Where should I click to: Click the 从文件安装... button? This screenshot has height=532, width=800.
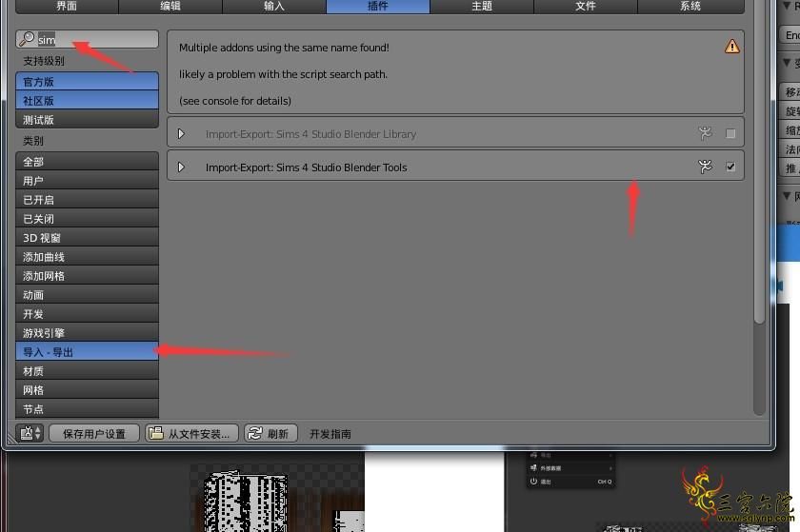[191, 434]
